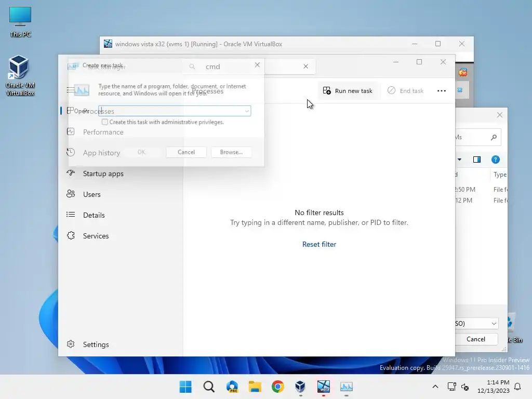
Task: Click the Performance graph icon in sidebar
Action: pos(71,131)
